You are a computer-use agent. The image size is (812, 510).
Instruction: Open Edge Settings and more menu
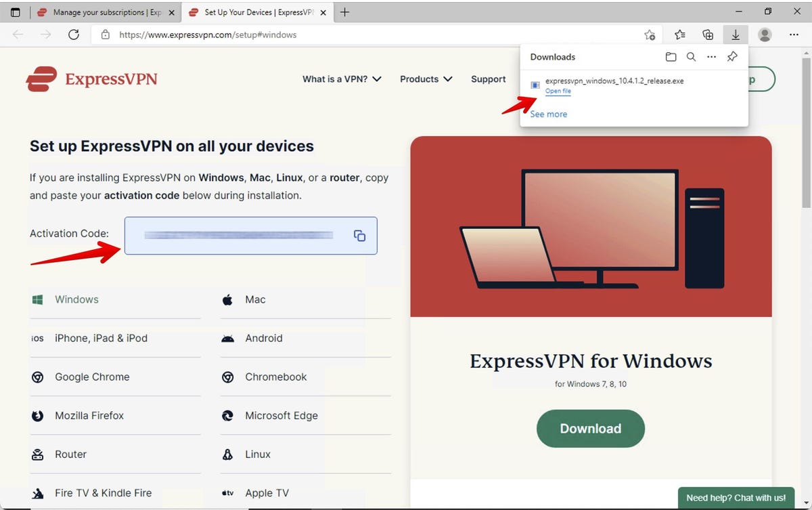[794, 35]
